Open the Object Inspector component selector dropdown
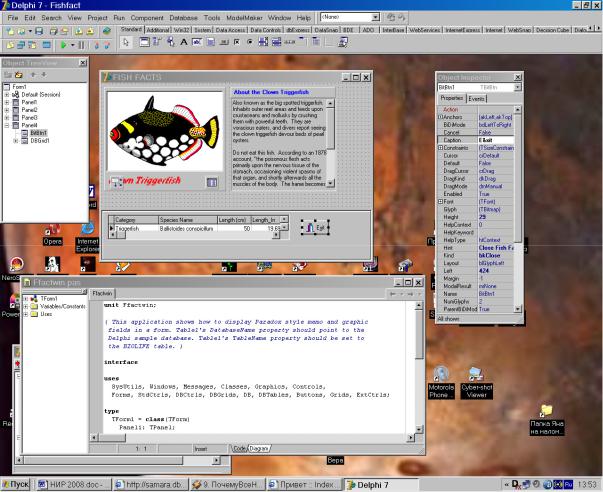603x492 pixels. coord(517,87)
